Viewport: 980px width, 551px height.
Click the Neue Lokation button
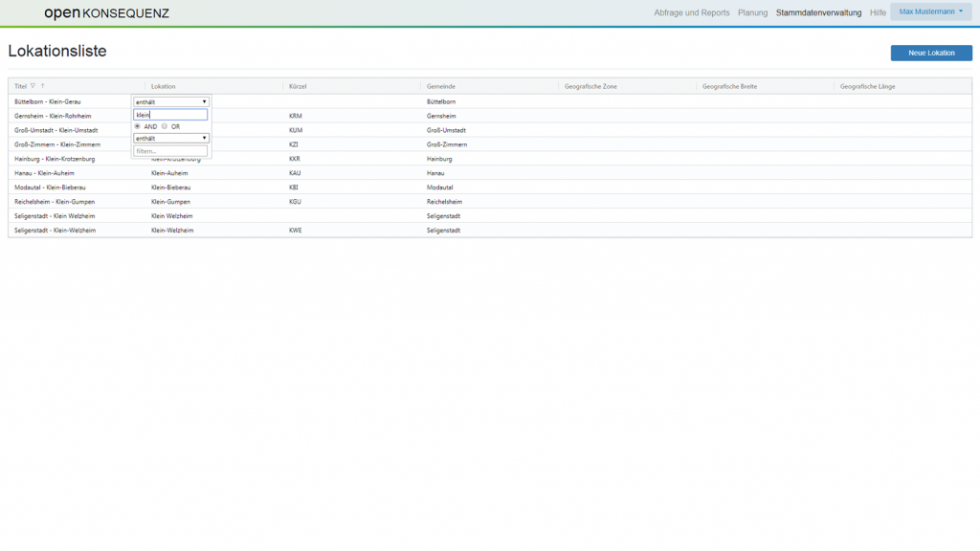tap(930, 53)
